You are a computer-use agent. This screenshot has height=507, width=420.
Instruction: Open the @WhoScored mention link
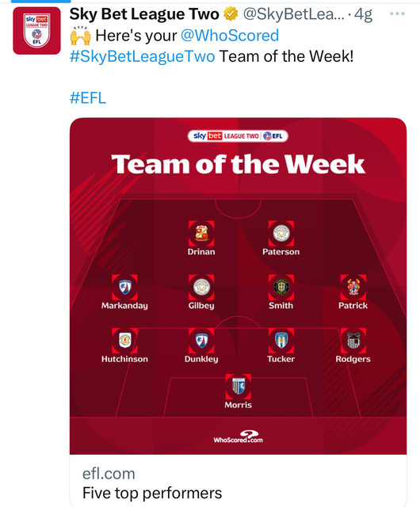point(229,35)
